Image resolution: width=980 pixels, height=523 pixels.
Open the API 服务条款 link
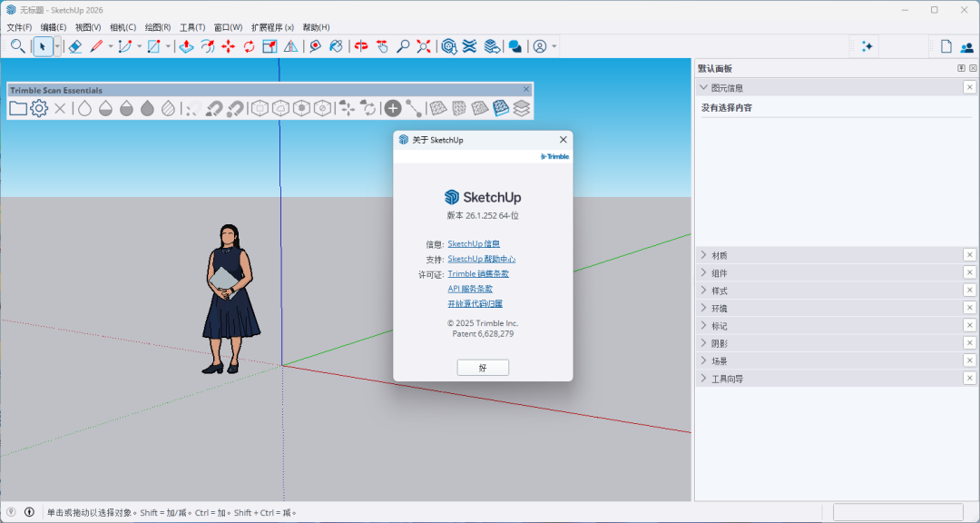coord(470,289)
